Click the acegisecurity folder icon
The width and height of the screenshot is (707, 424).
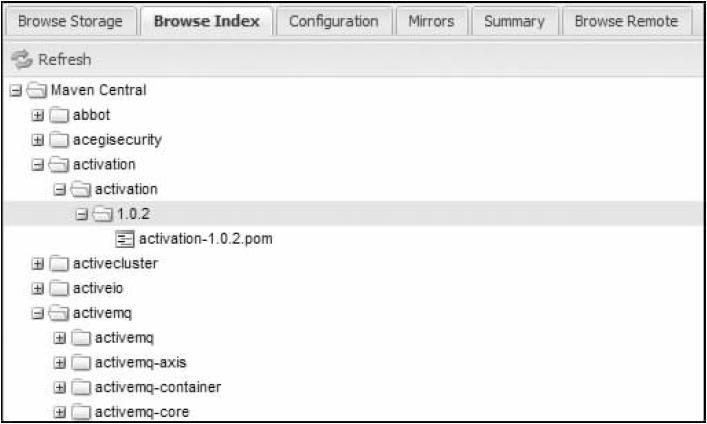(59, 140)
